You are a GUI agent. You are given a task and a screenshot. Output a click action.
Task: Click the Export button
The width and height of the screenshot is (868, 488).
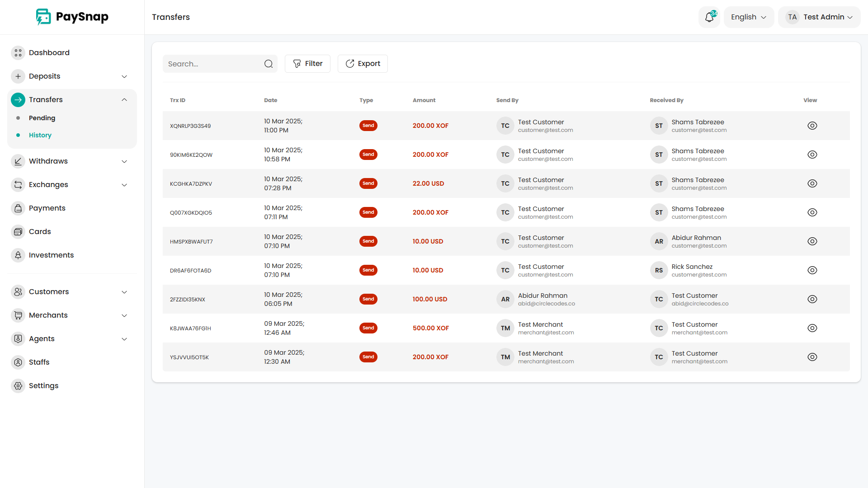tap(363, 64)
